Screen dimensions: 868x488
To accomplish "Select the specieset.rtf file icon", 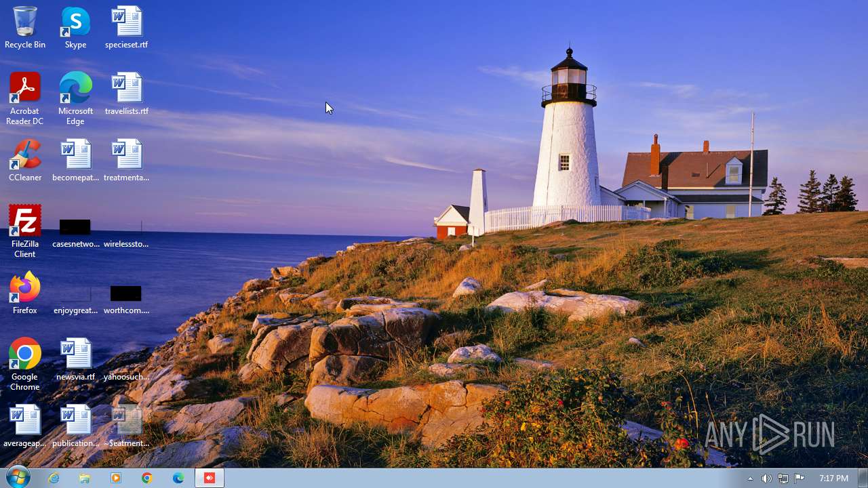I will [x=127, y=28].
